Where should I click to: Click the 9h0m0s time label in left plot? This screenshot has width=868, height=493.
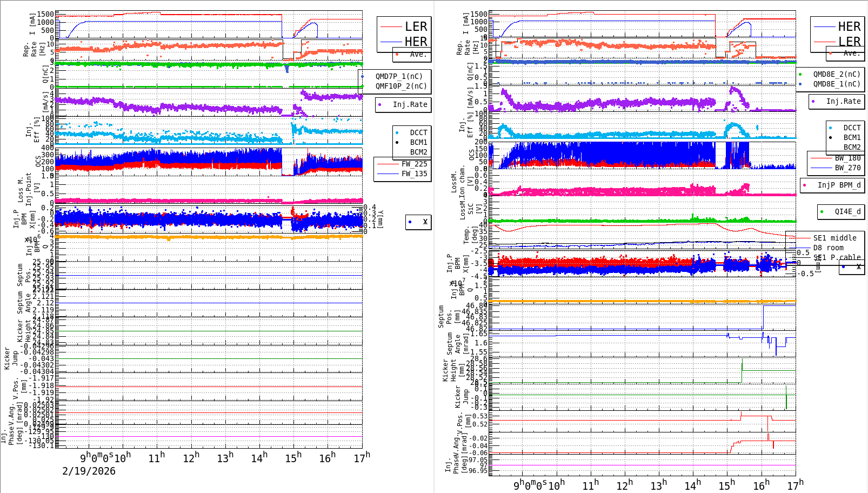(97, 457)
